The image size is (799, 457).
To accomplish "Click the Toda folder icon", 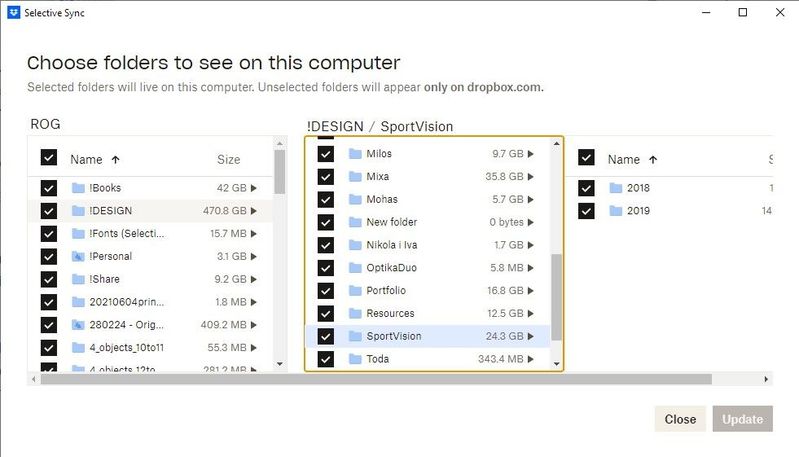I will point(355,359).
